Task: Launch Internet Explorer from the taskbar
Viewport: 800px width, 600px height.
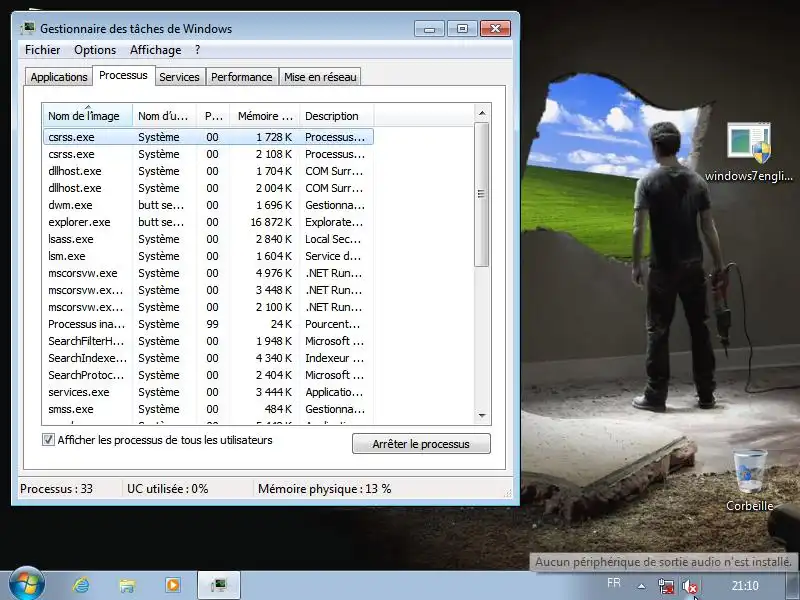Action: tap(81, 585)
